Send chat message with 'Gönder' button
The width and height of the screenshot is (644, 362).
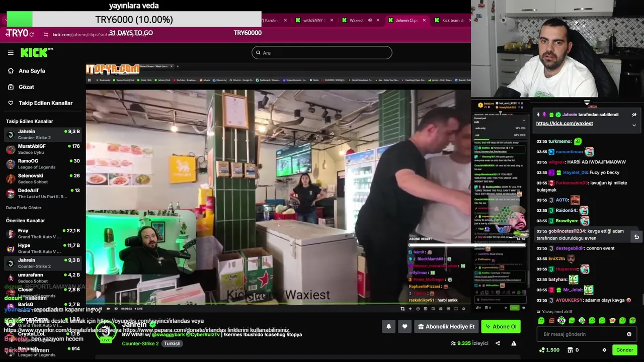coord(624,350)
